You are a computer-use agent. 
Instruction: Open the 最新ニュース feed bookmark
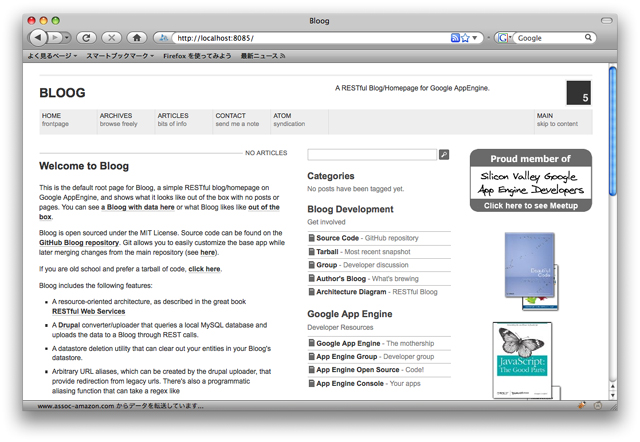tap(263, 56)
